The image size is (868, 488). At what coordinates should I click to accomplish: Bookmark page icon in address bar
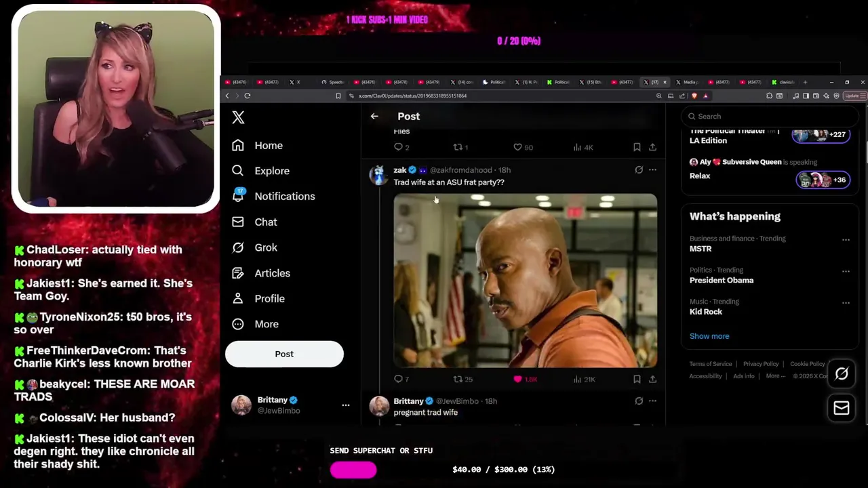(338, 96)
